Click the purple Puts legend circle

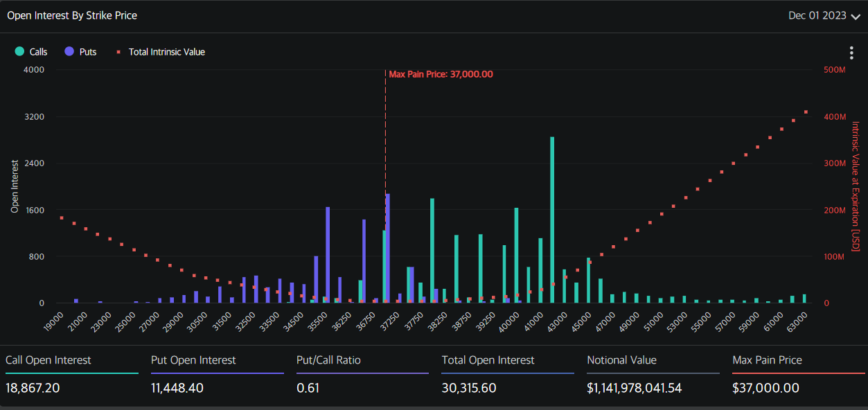(69, 51)
